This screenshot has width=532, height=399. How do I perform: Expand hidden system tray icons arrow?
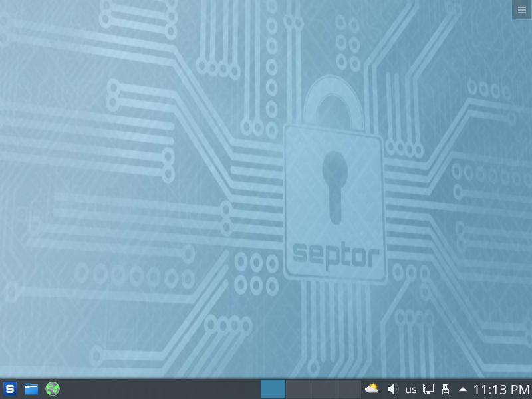point(463,389)
